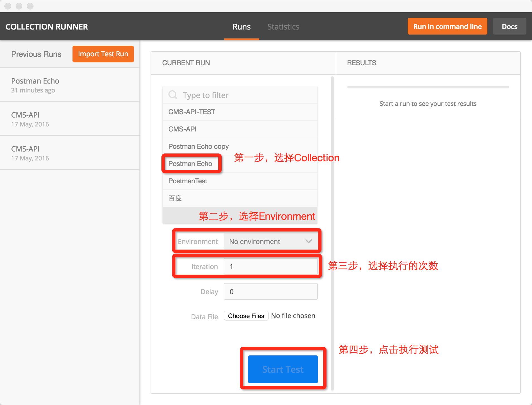Screen dimensions: 532x405
Task: Open the first CMS-API run dated 17 May
Action: point(70,119)
